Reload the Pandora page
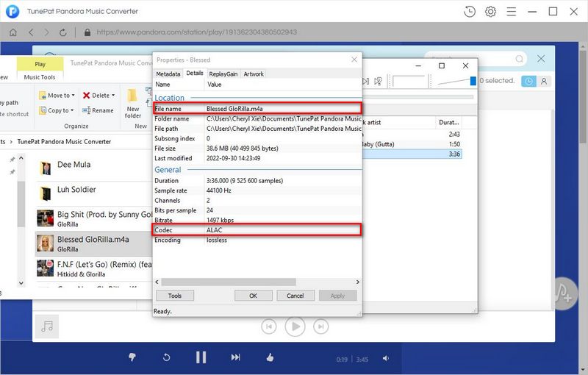The image size is (588, 375). [63, 32]
